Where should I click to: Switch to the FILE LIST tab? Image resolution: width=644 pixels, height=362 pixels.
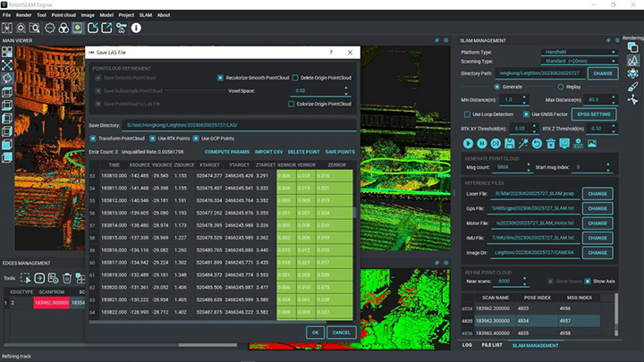pos(492,345)
